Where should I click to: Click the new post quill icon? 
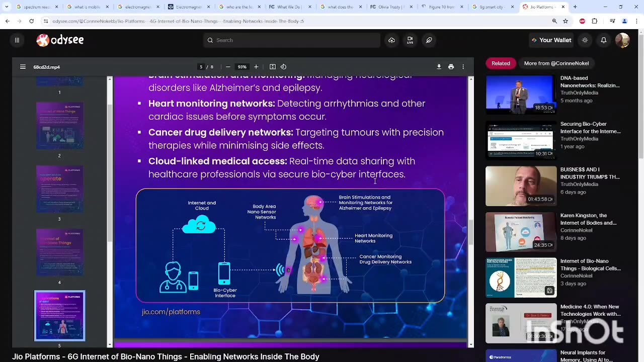pos(429,40)
